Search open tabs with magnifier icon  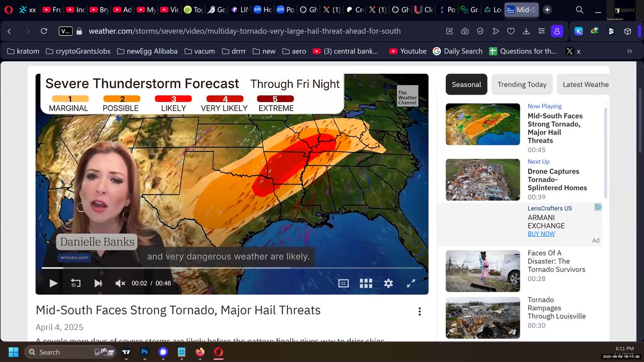580,10
